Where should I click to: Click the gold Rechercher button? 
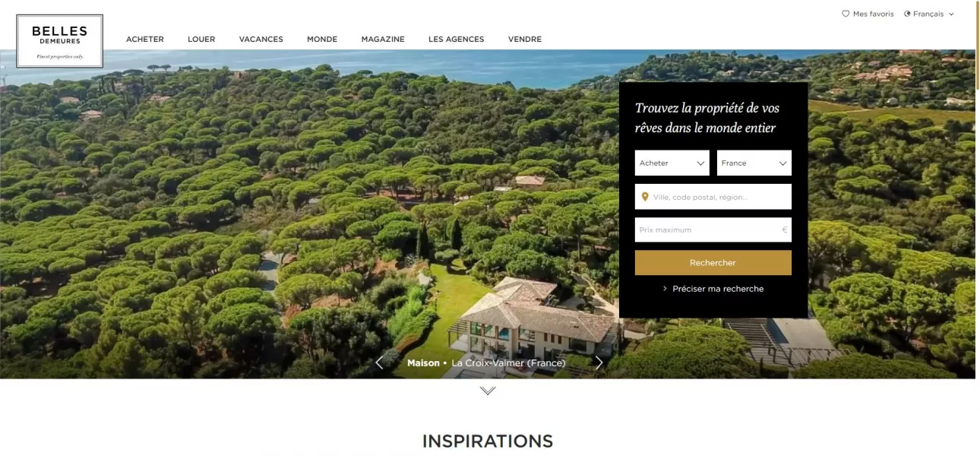(x=713, y=263)
